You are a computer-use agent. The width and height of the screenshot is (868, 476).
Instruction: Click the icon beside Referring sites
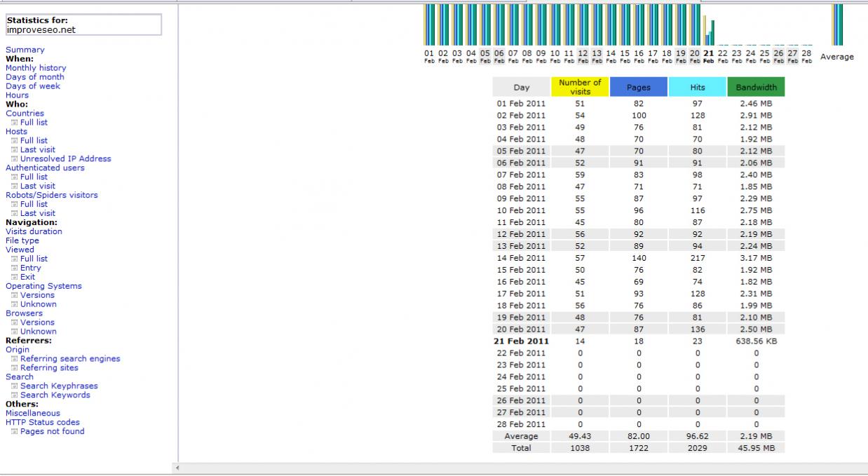[x=14, y=368]
